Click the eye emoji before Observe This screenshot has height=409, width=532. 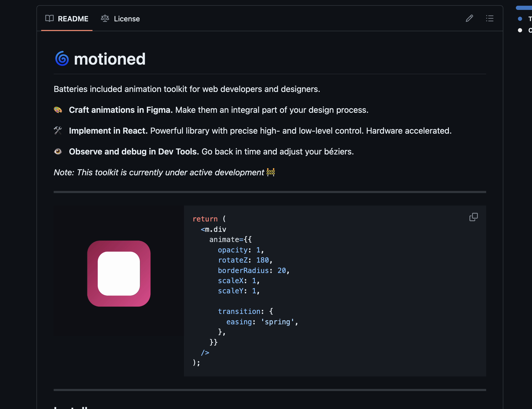(58, 151)
